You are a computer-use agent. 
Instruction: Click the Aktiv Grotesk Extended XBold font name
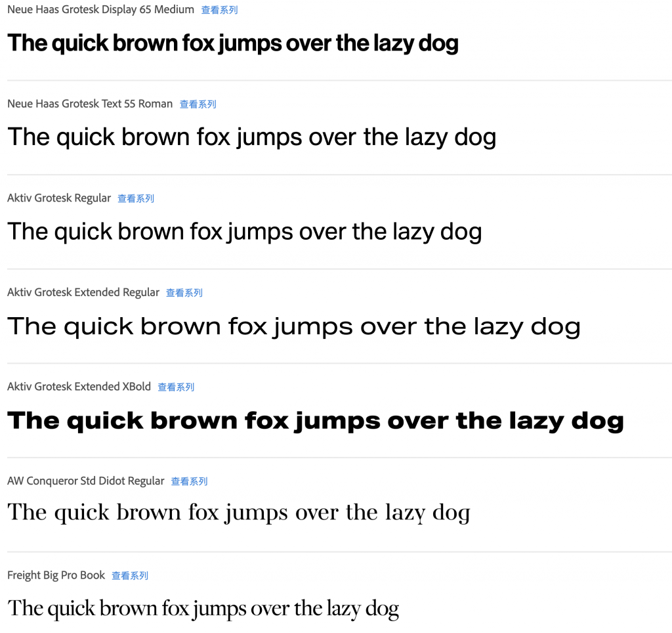click(x=79, y=387)
